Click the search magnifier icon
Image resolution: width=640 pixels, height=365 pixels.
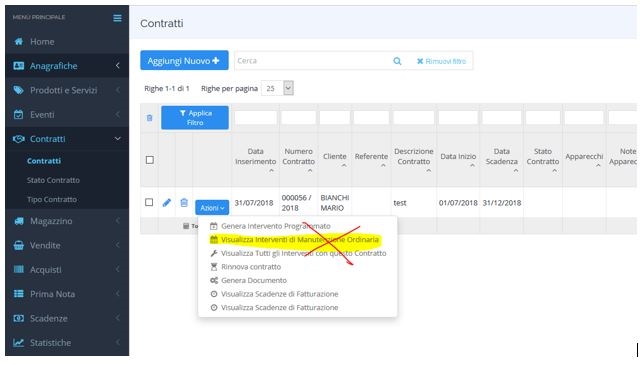click(x=397, y=61)
